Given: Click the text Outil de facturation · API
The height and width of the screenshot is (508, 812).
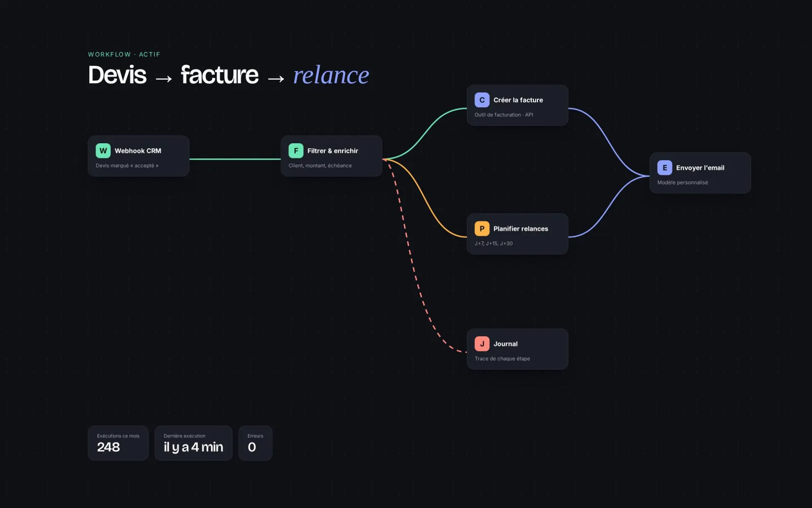Looking at the screenshot, I should (504, 115).
